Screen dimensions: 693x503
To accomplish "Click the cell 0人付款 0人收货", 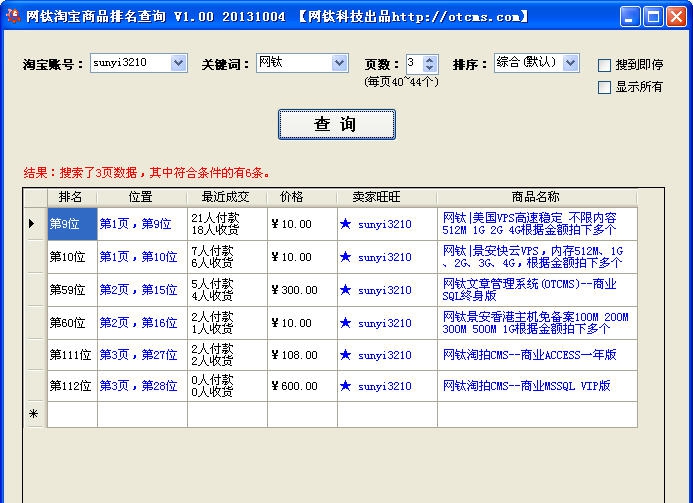I will 227,386.
